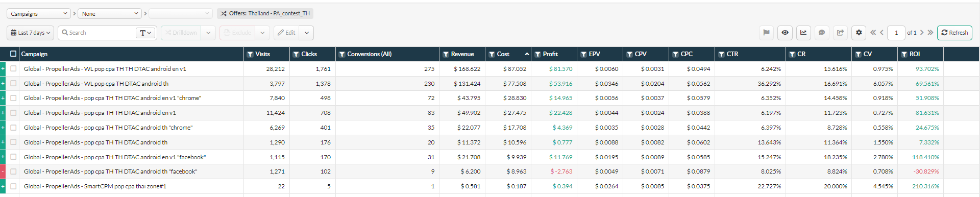Click the comment bubble icon

pyautogui.click(x=822, y=33)
